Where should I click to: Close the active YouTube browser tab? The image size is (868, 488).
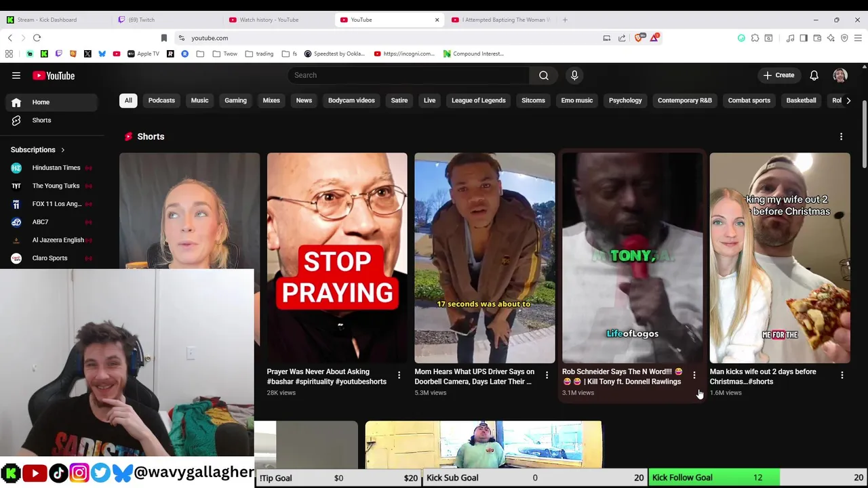click(437, 20)
